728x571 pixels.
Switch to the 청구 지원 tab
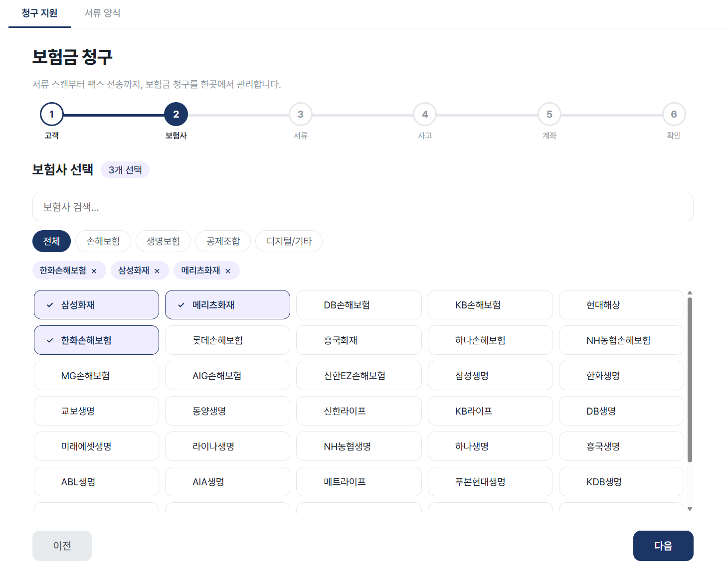point(39,13)
